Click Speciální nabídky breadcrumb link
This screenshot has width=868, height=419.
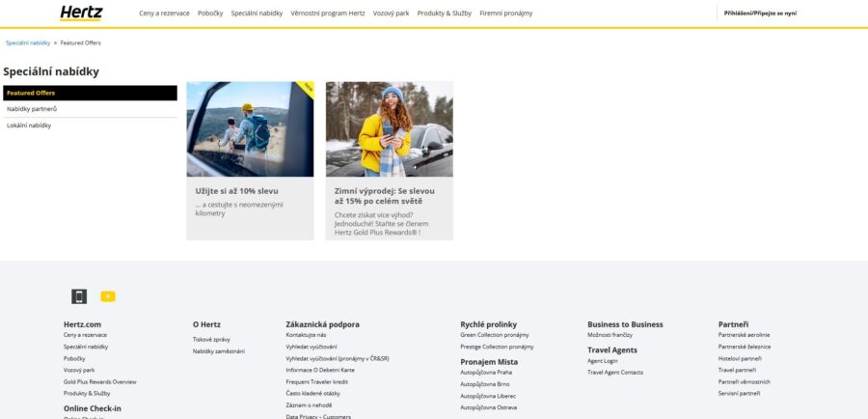[28, 42]
